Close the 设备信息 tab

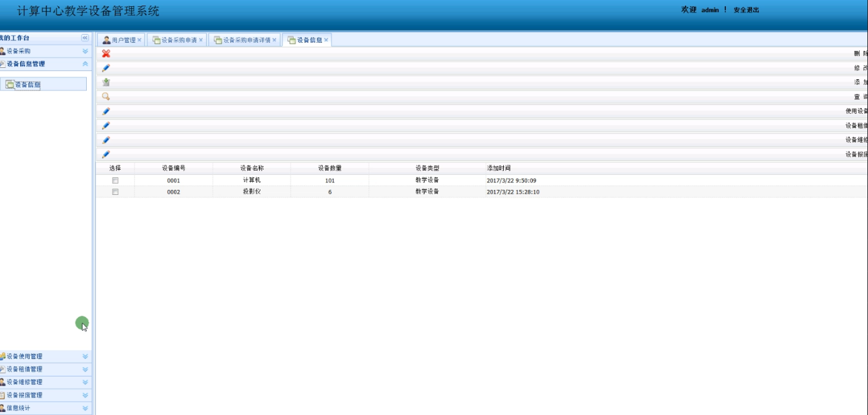point(326,40)
